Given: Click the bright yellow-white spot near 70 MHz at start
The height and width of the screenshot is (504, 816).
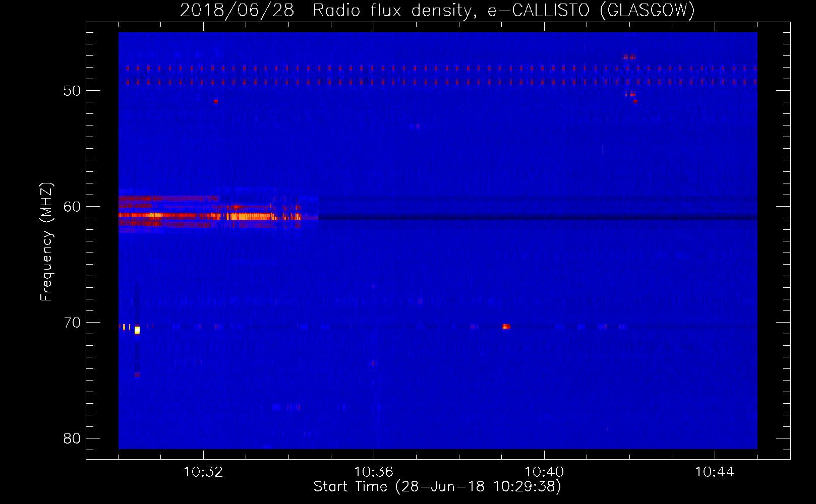Looking at the screenshot, I should [x=137, y=330].
